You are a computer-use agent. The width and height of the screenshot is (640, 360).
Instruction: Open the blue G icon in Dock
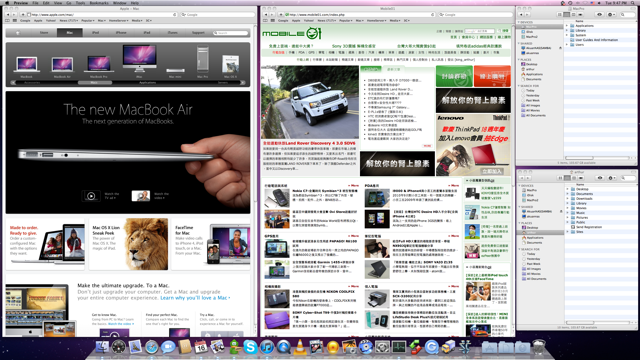click(431, 347)
